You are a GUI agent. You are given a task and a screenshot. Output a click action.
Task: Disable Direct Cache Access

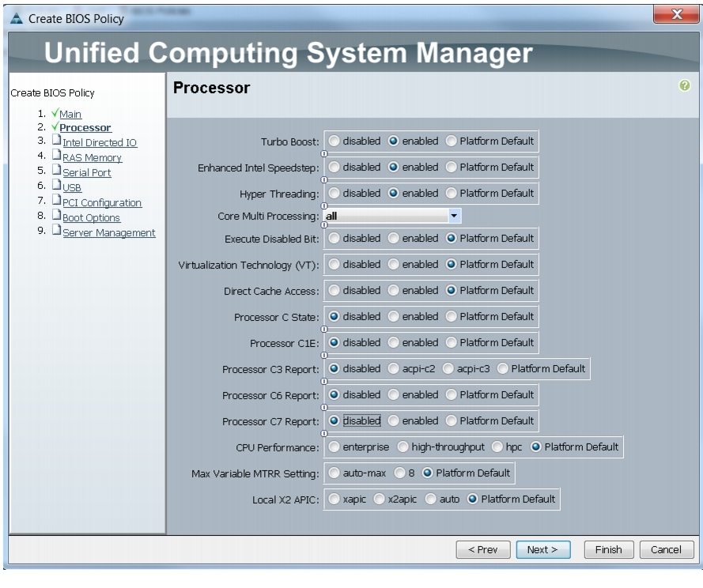point(334,290)
